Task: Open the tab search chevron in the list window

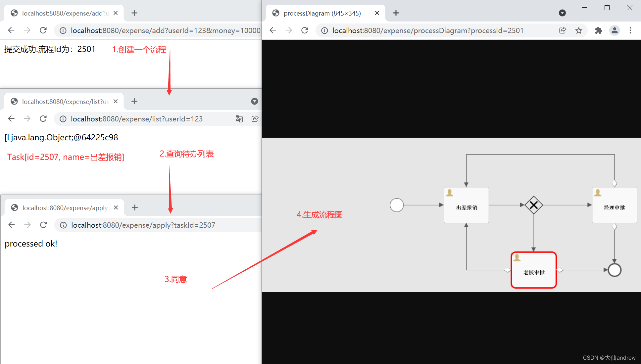Action: click(254, 101)
